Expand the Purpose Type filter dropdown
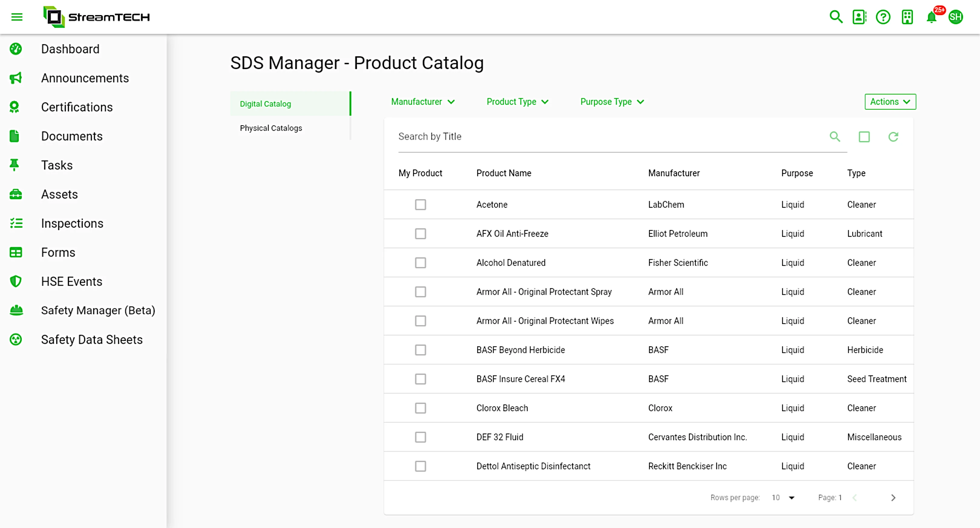 tap(612, 102)
